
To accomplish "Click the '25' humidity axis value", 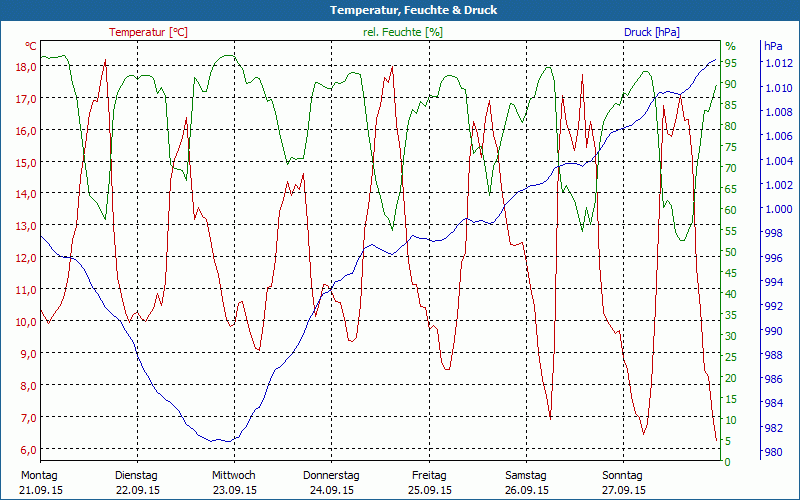I will 731,357.
